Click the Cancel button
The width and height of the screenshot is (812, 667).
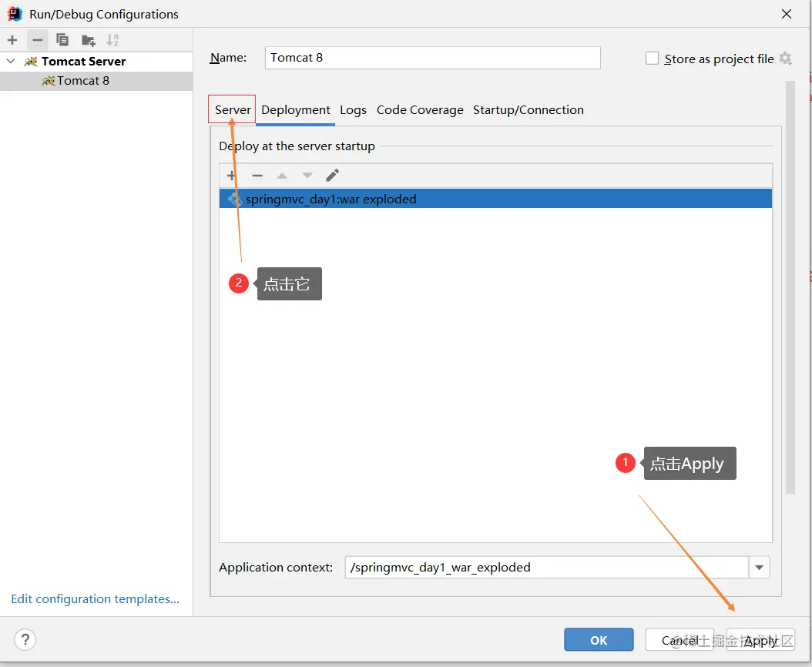coord(679,639)
